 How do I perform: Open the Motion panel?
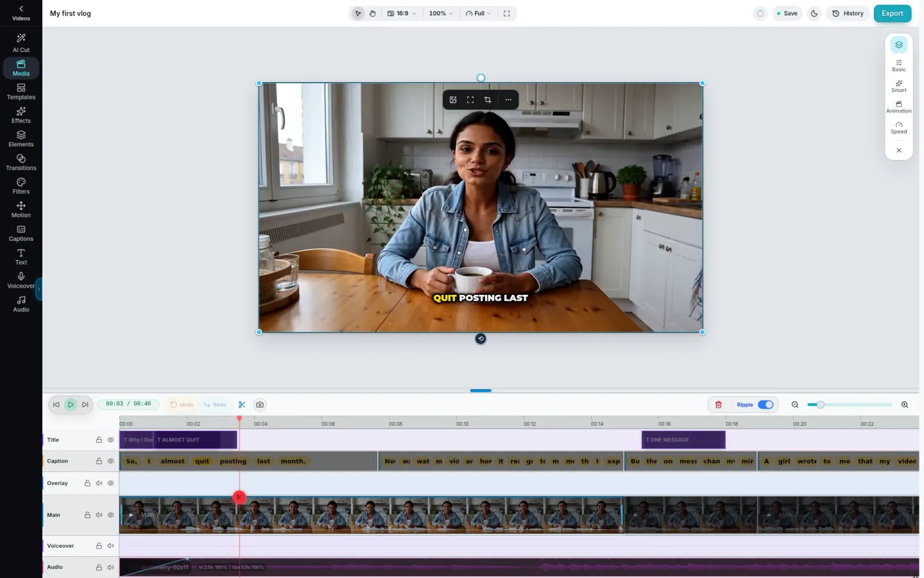pos(21,209)
